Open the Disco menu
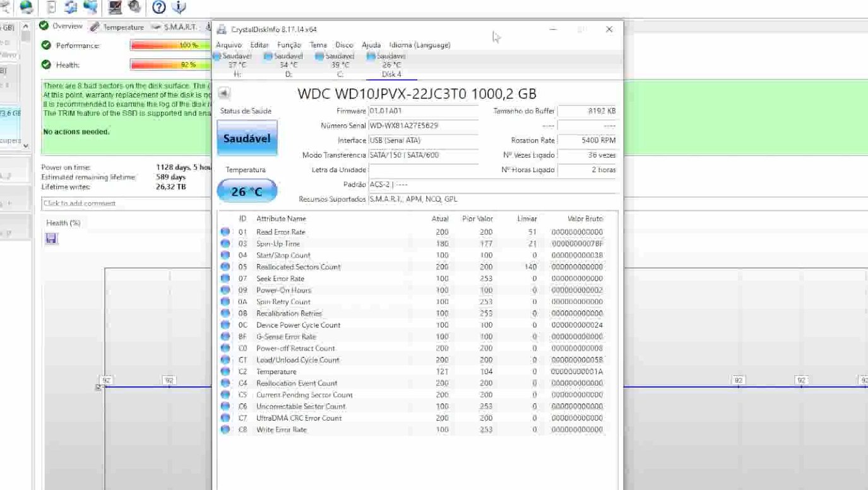Screen dimensions: 868x490 tap(344, 45)
